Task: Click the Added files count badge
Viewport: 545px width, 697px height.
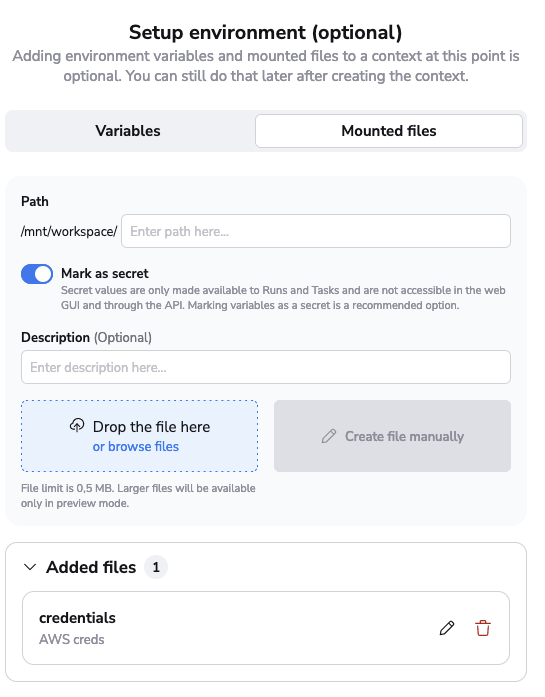Action: [156, 567]
